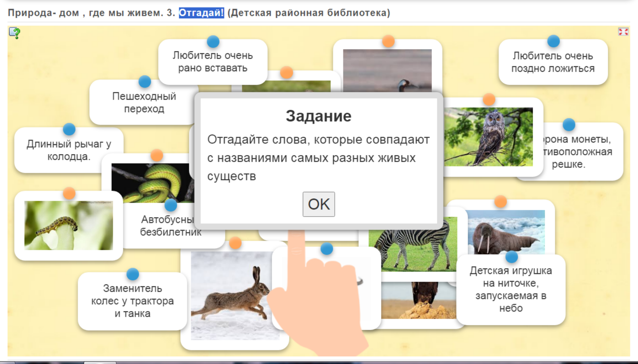This screenshot has height=364, width=638.
Task: Click the "Любитель очень рано вставать" card
Action: pos(212,62)
